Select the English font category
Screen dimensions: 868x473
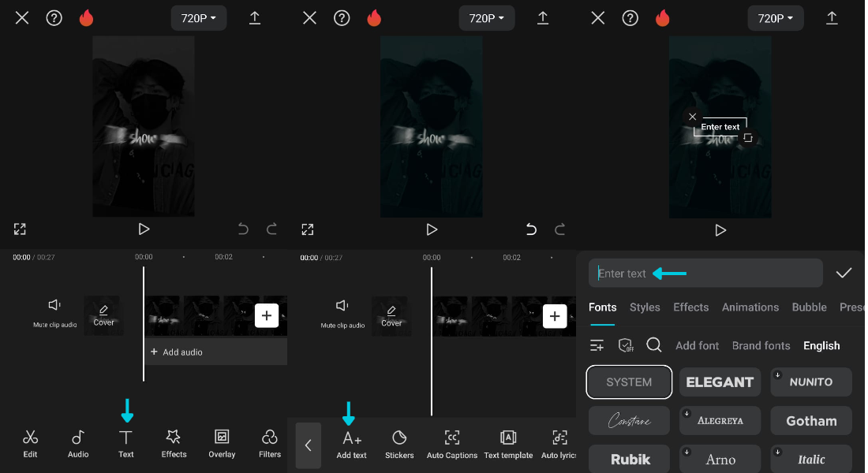(x=821, y=346)
